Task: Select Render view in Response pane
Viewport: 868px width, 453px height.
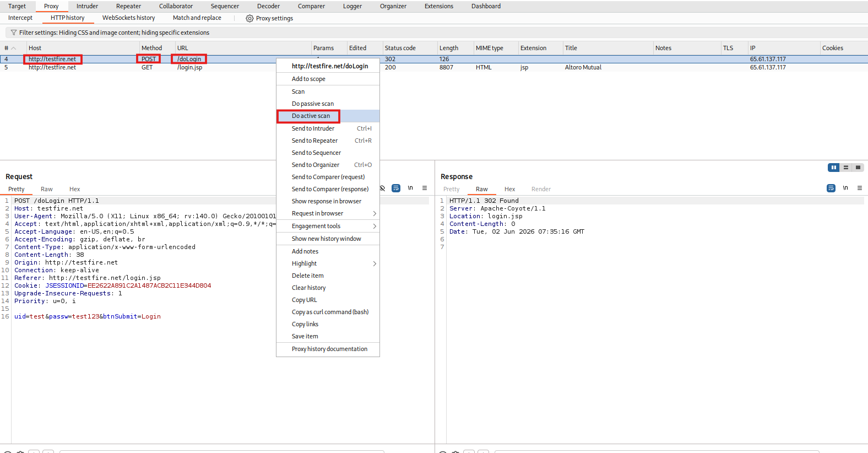Action: [541, 189]
